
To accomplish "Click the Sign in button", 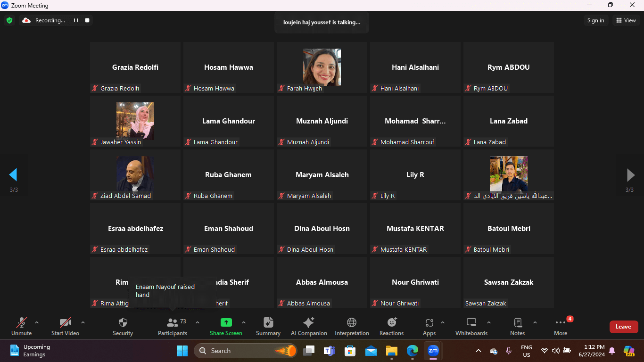I will pos(595,20).
